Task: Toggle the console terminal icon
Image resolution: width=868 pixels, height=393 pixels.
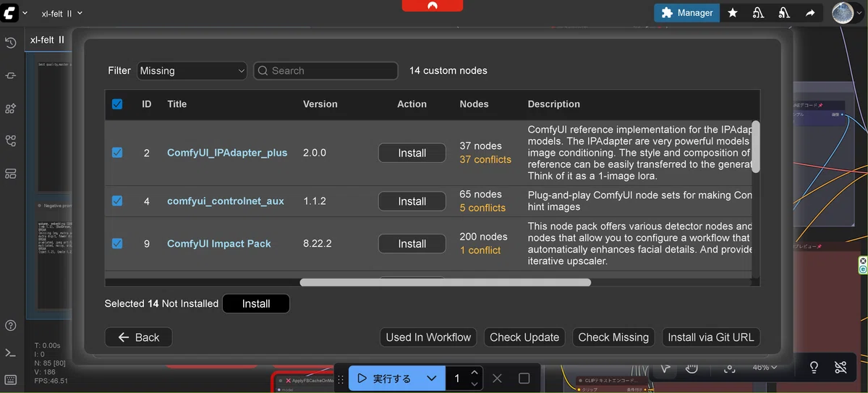Action: 11,353
